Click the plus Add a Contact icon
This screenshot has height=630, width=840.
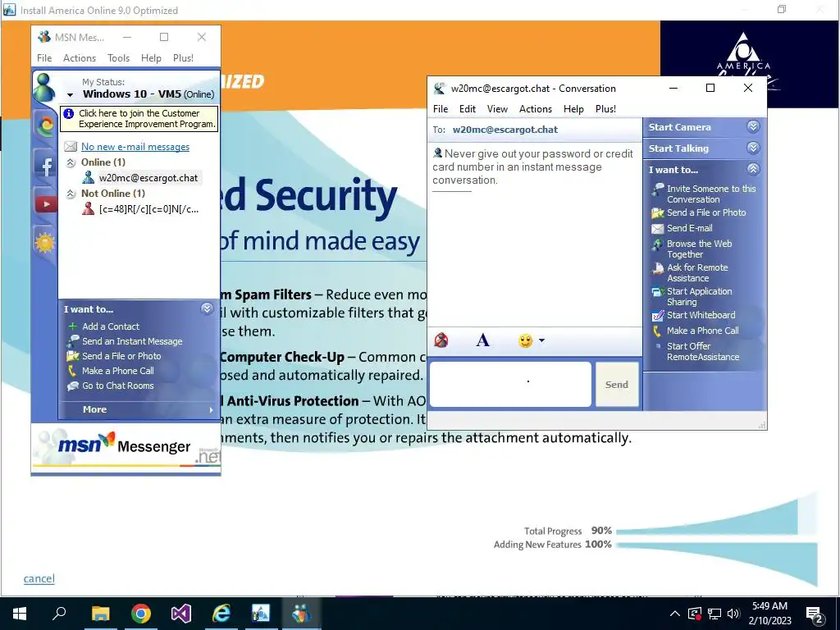point(73,326)
